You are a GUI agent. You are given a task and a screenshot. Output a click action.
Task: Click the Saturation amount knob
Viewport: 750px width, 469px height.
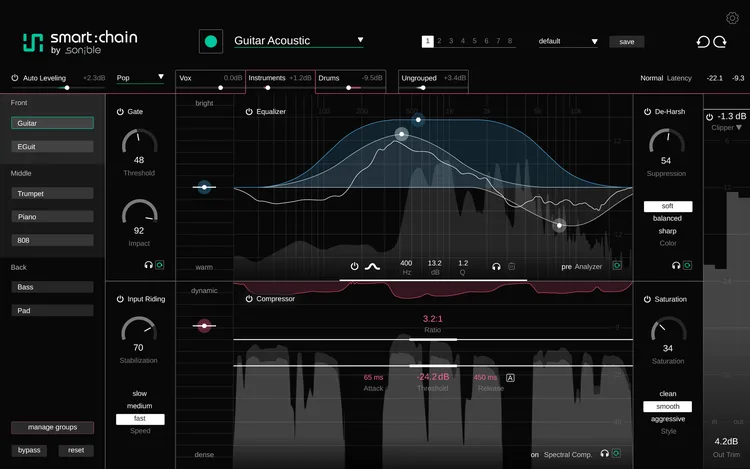tap(668, 330)
